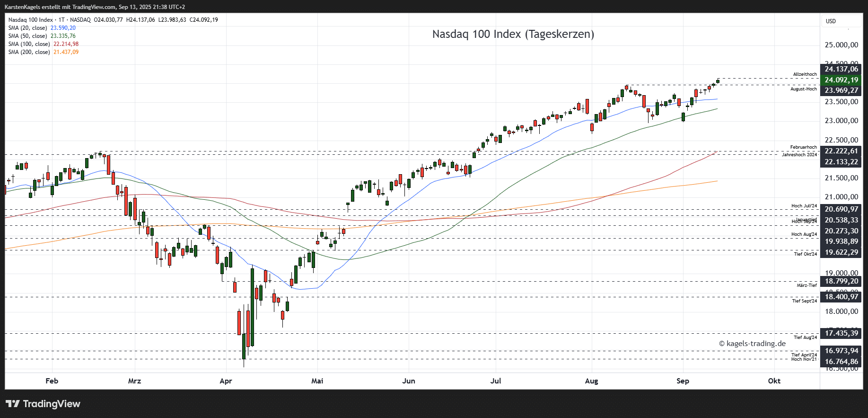Select the SMA (20, close) legend entry
Viewport: 868px width, 418px height.
27,28
